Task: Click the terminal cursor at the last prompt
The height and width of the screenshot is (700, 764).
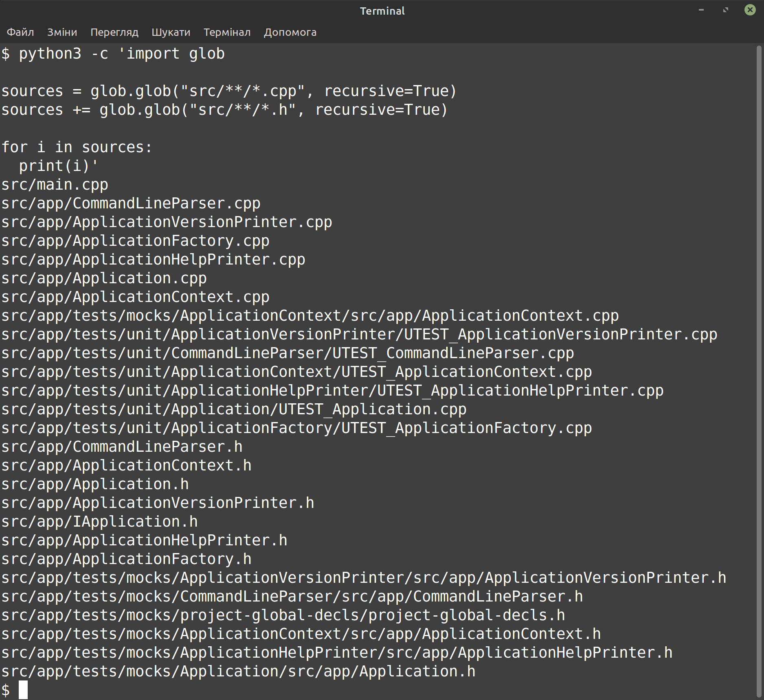Action: (x=23, y=690)
